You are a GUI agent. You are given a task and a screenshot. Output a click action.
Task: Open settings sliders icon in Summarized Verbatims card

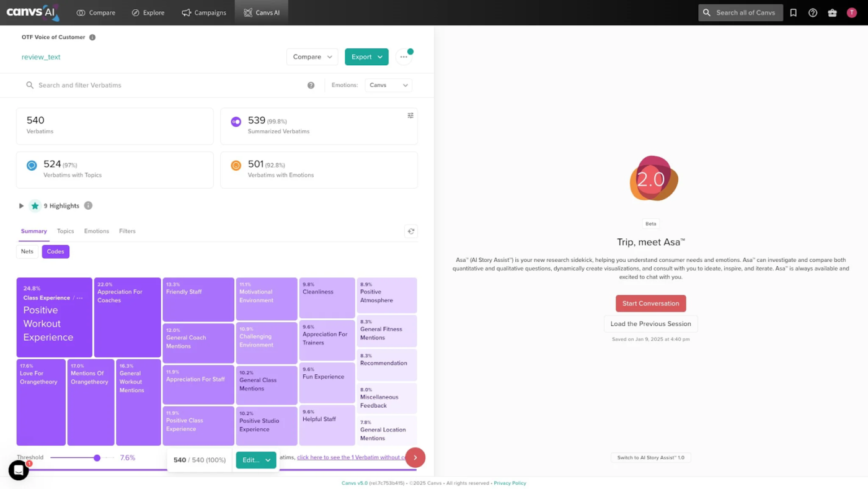410,115
